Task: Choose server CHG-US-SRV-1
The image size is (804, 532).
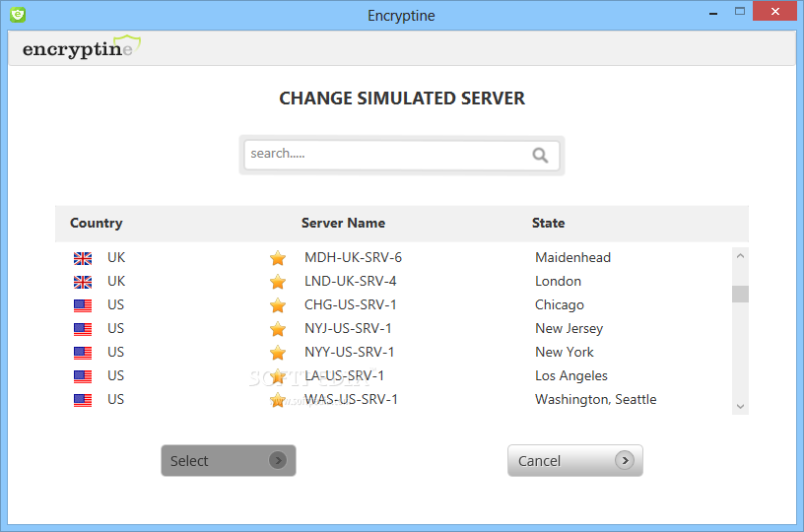Action: click(x=350, y=304)
